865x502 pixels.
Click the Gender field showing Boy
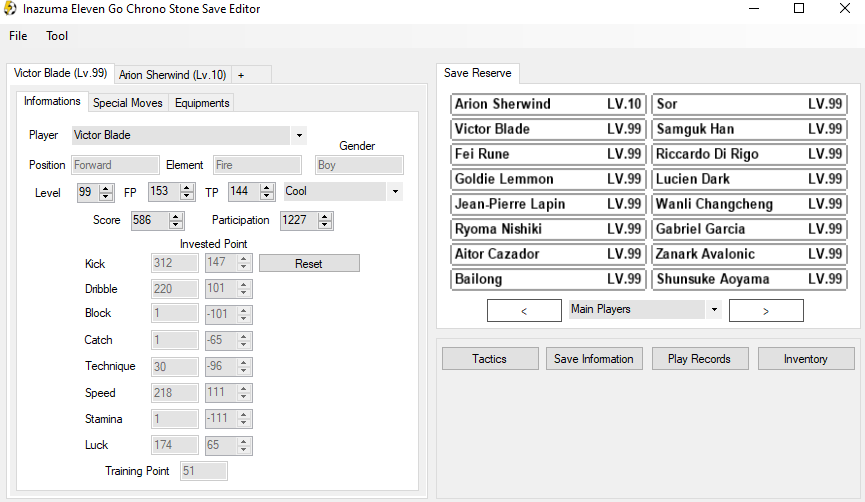(359, 165)
